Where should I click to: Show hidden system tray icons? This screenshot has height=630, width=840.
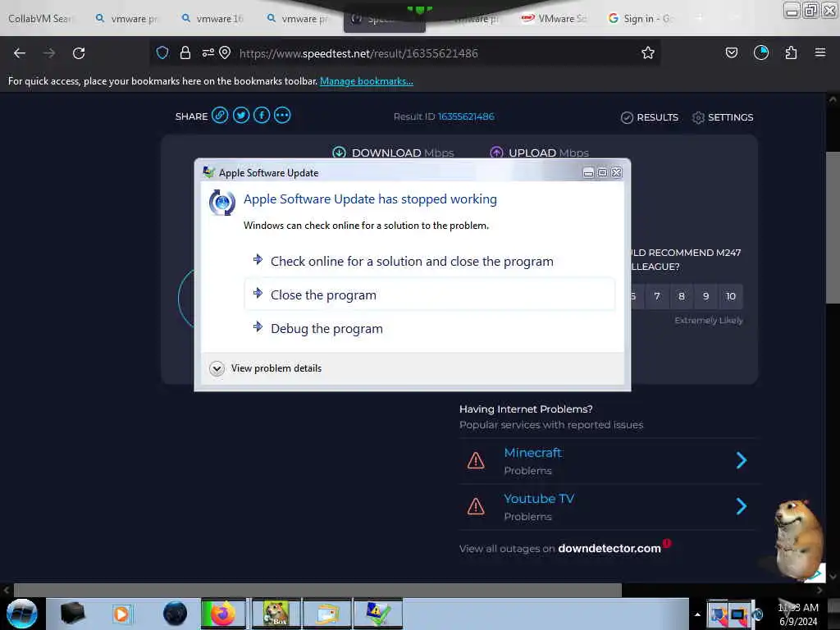click(x=697, y=614)
